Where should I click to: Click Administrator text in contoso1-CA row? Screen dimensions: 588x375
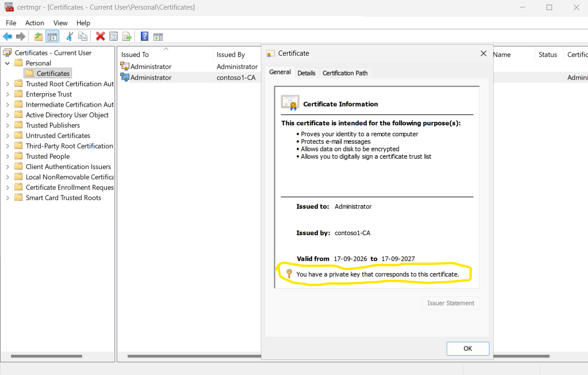coord(151,77)
